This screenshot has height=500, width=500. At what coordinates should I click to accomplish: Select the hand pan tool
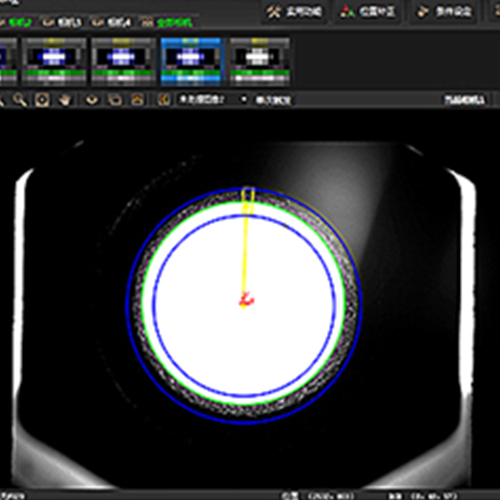click(x=65, y=99)
